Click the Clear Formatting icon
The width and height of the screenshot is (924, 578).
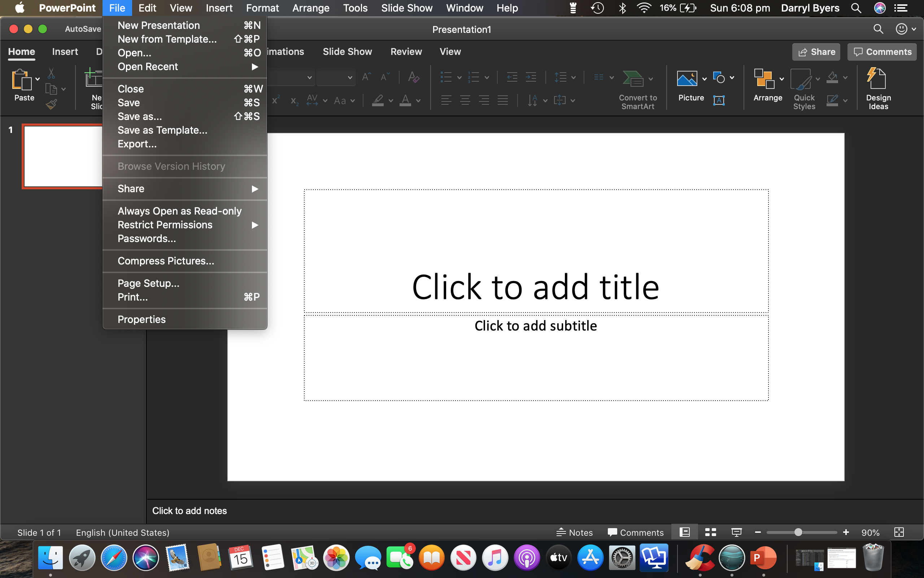tap(414, 77)
